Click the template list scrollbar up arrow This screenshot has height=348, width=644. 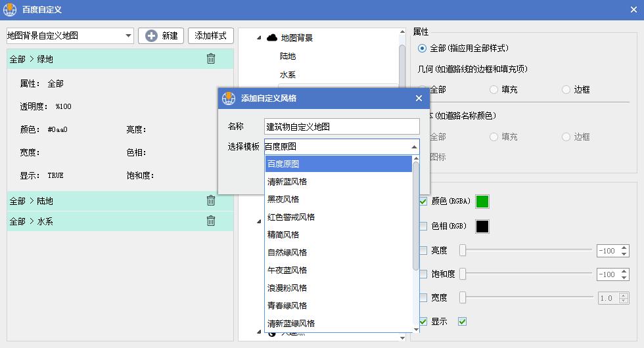416,158
